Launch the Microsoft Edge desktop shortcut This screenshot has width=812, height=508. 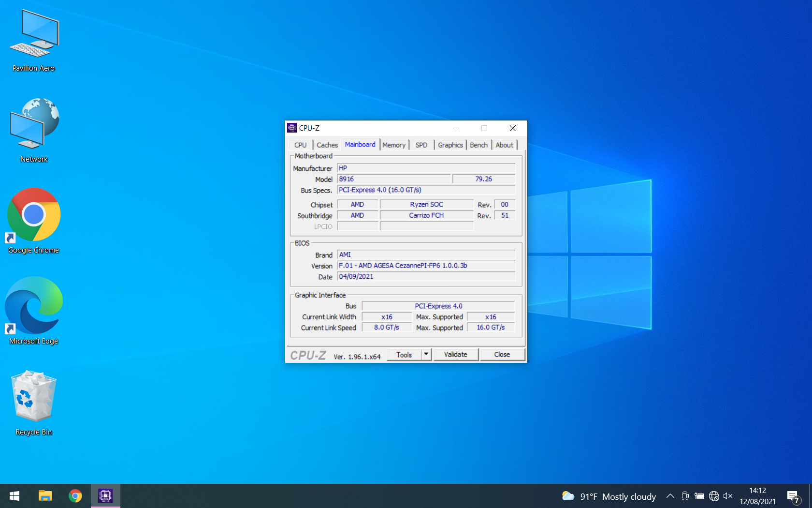point(34,311)
